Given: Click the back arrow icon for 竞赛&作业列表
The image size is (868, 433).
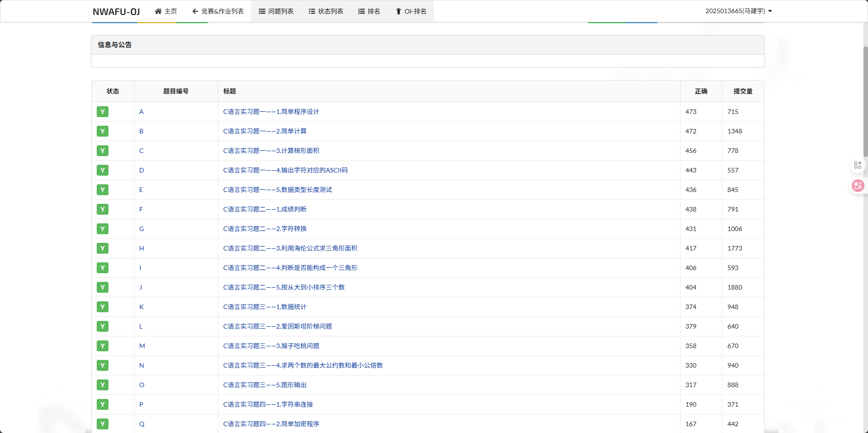Looking at the screenshot, I should [x=195, y=11].
